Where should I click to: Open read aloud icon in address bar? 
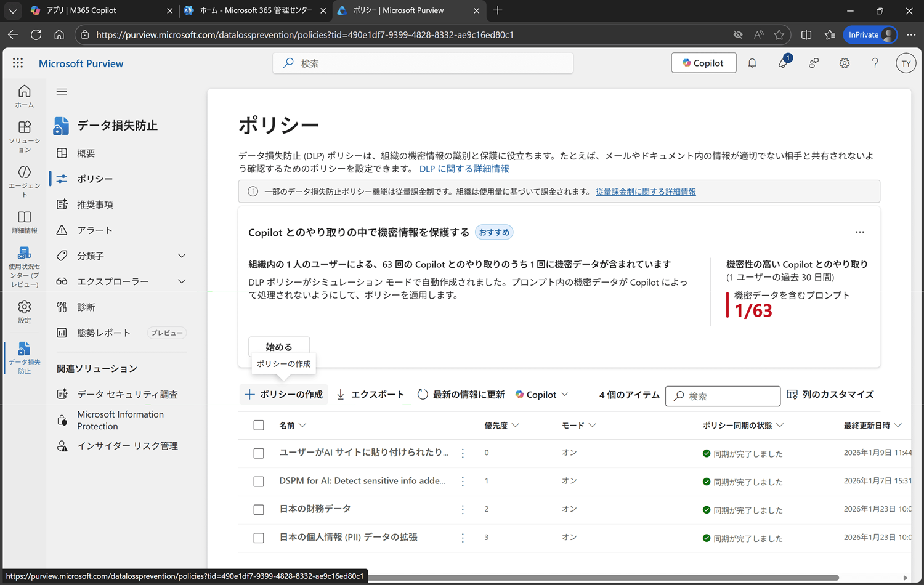[758, 34]
